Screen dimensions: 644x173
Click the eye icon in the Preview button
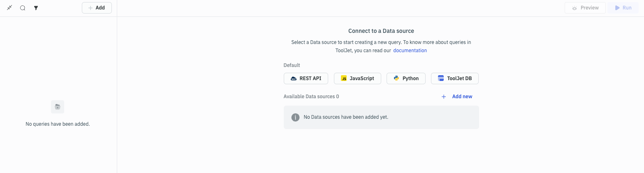tap(575, 8)
